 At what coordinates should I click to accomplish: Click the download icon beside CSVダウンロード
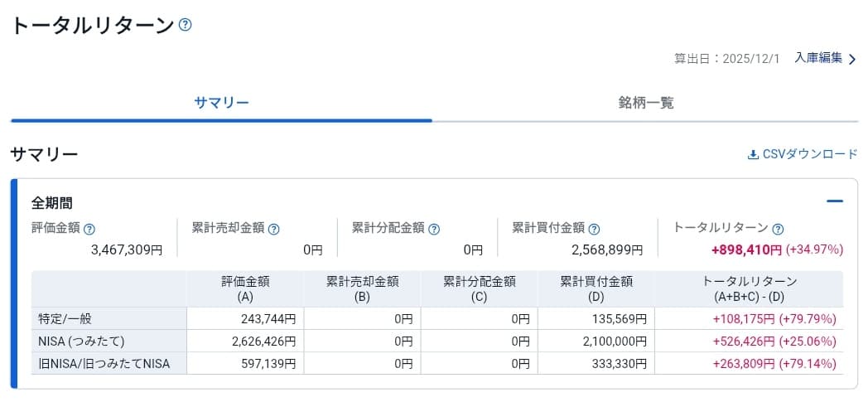[x=753, y=154]
